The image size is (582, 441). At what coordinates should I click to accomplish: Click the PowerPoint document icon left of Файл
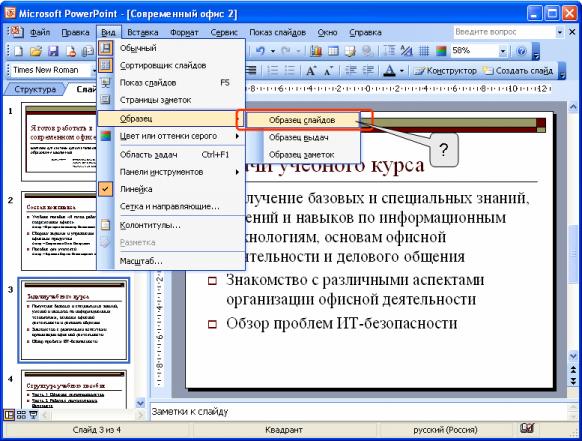coord(16,32)
